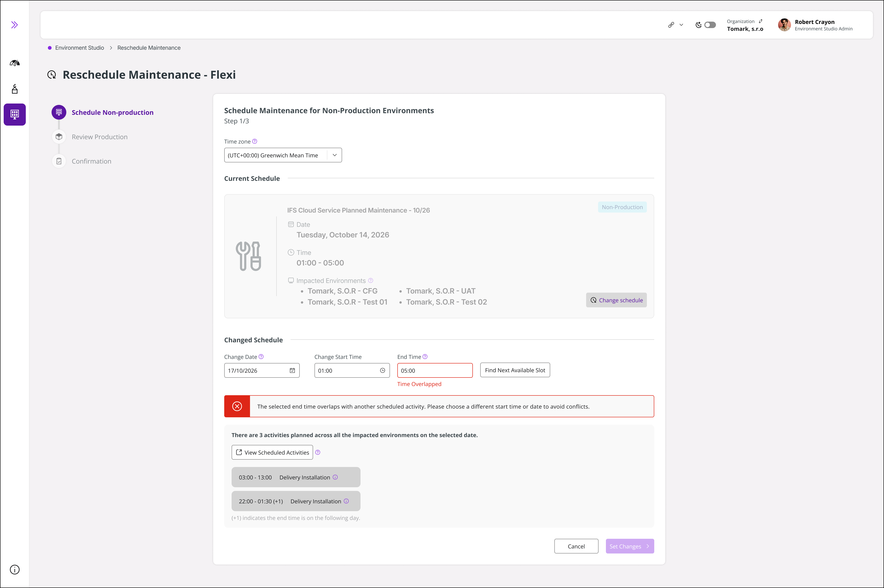
Task: Click Reschedule Maintenance breadcrumb
Action: [149, 48]
